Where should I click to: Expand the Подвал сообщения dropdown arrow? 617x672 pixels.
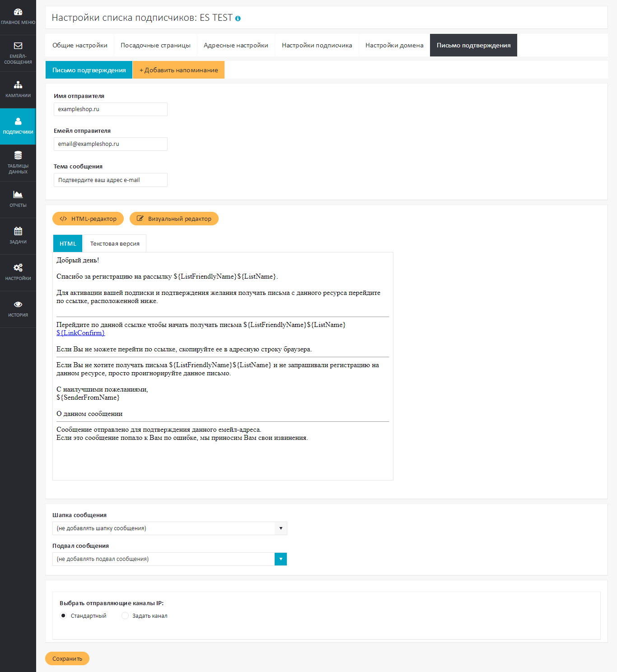pos(280,559)
